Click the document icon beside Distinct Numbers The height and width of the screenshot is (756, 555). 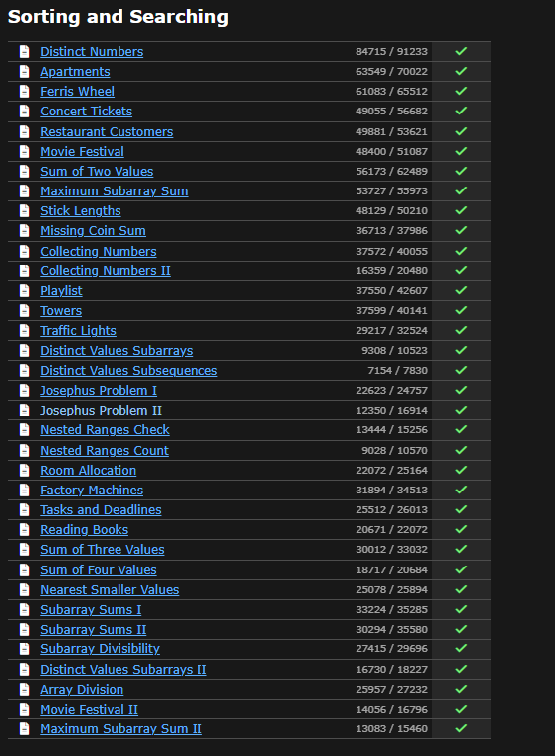tap(24, 51)
